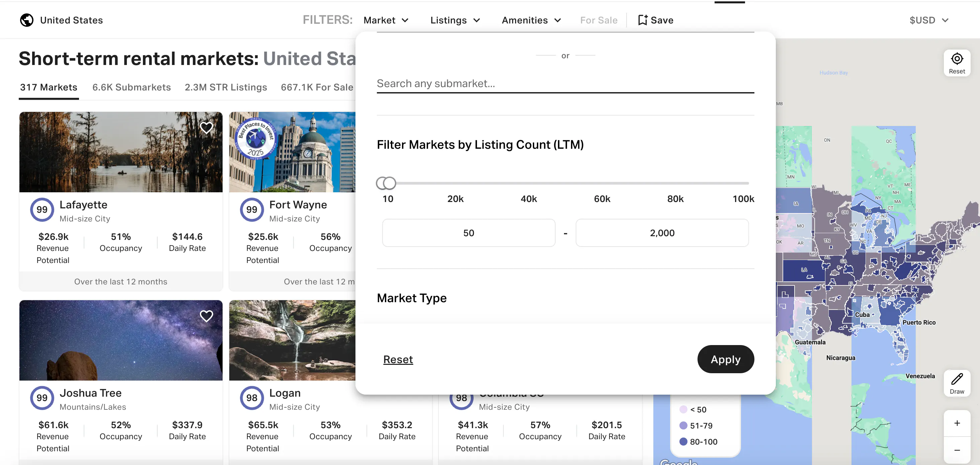Click the globe icon beside United States
Viewport: 980px width, 465px height.
27,20
